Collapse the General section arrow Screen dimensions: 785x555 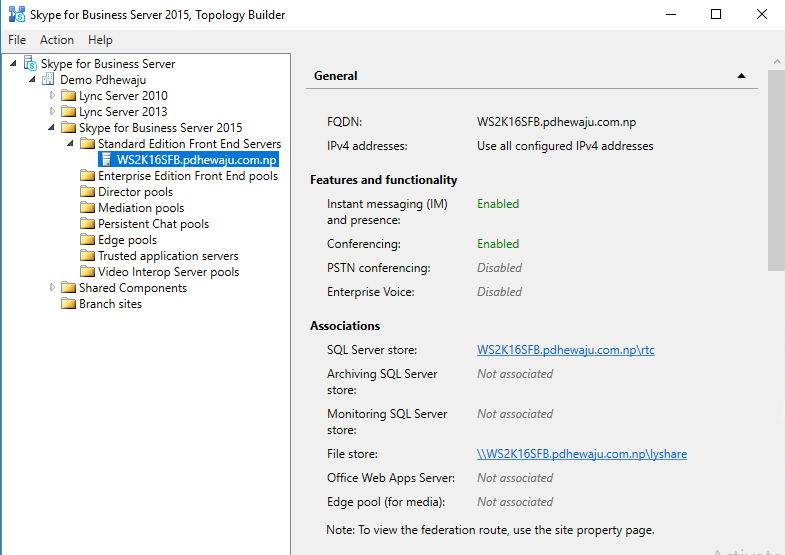741,76
